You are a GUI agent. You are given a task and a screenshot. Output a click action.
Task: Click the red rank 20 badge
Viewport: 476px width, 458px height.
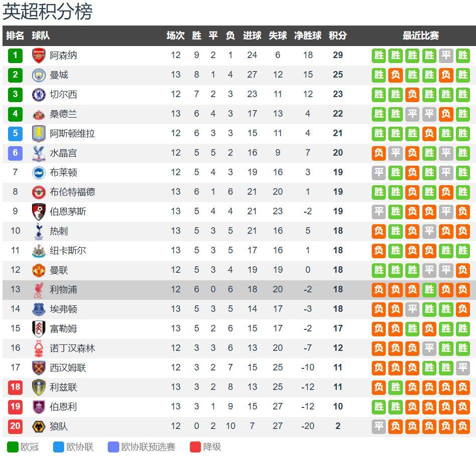point(15,426)
